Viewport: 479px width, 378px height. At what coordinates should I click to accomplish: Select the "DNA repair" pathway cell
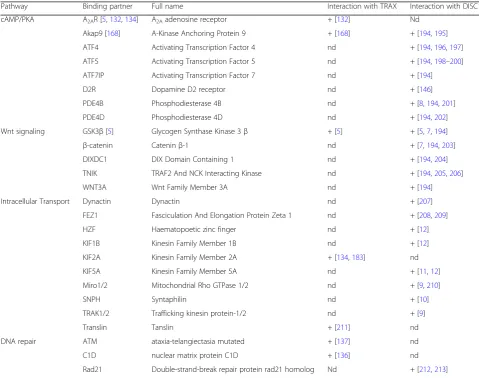click(18, 341)
